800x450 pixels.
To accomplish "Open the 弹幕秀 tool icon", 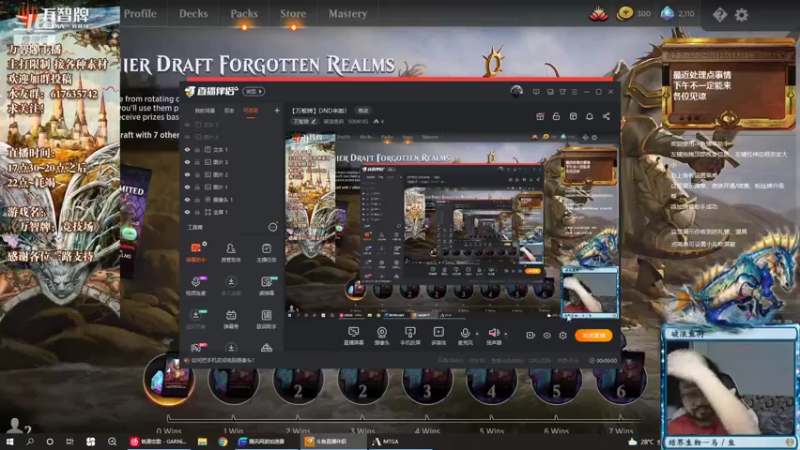I will [x=231, y=318].
